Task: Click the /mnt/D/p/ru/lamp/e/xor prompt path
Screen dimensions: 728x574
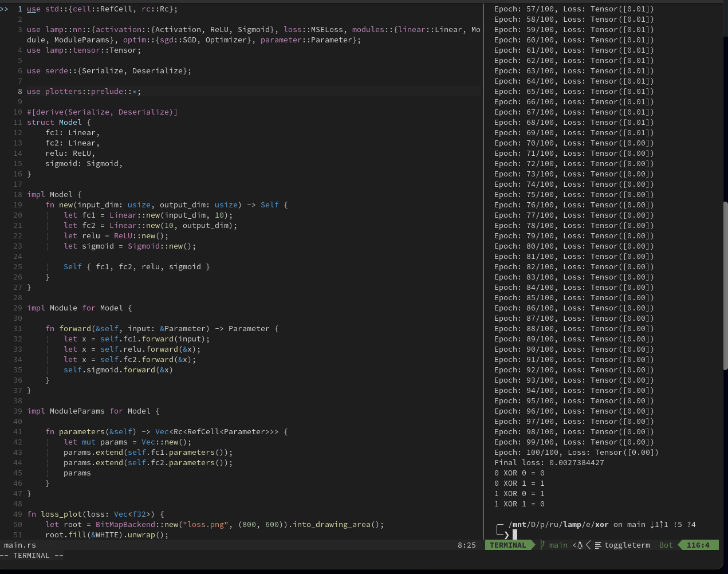Action: pos(558,524)
